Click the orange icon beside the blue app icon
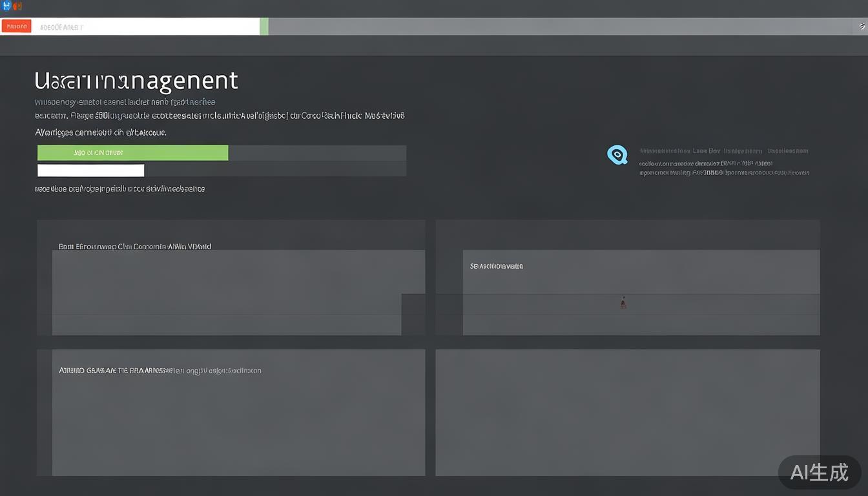This screenshot has height=496, width=868. 17,6
